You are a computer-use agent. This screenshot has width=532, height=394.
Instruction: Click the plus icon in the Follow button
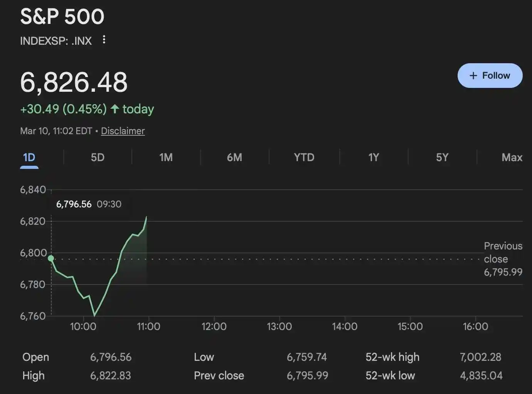(x=473, y=76)
